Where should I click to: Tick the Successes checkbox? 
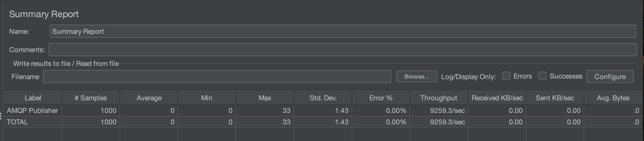point(542,76)
